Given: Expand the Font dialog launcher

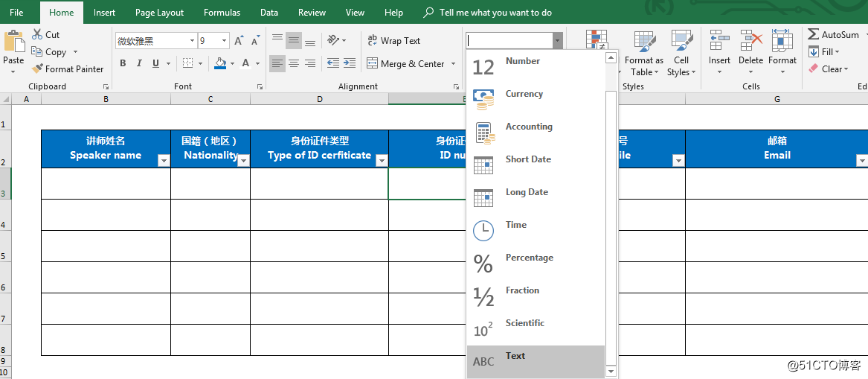Looking at the screenshot, I should (x=259, y=86).
